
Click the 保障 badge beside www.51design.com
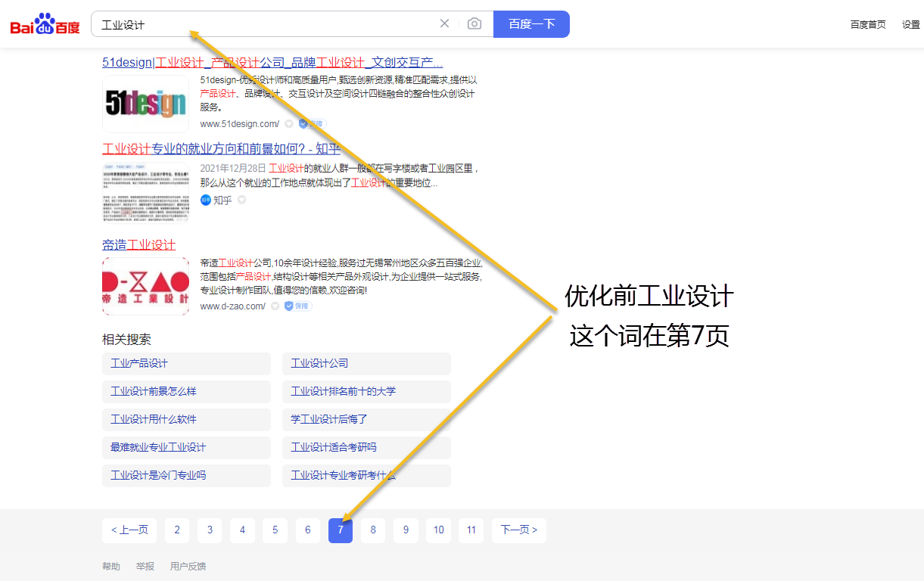click(x=313, y=124)
